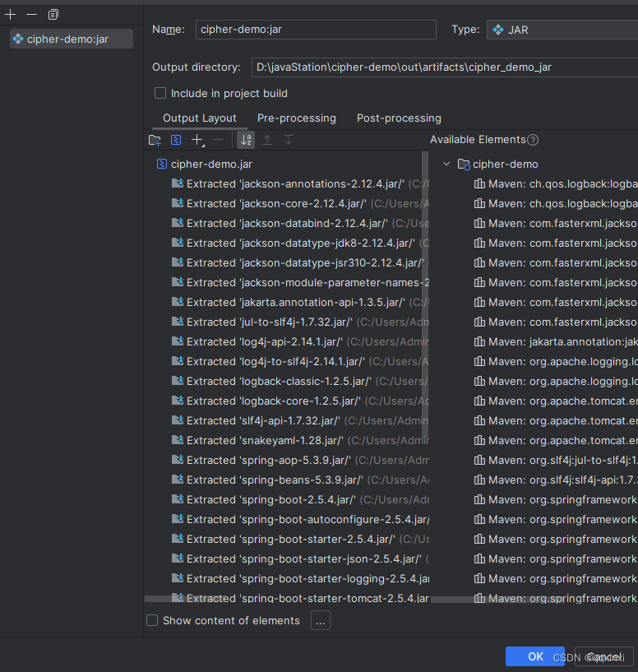The height and width of the screenshot is (672, 638).
Task: Select cipher-demo.jar root node
Action: tap(205, 165)
